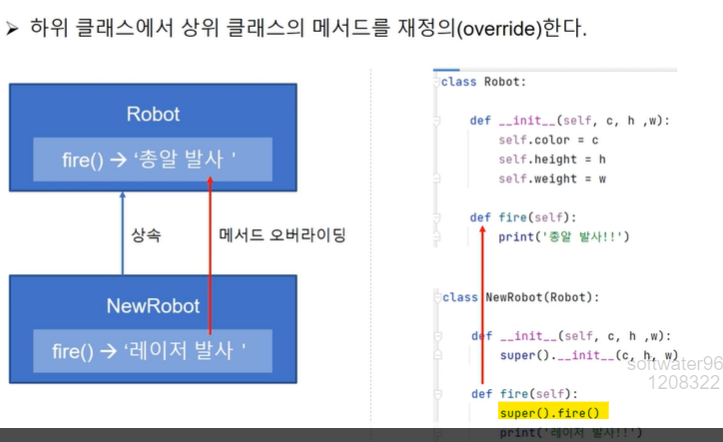Click 'def fire(self):' inside class NewRobot
The width and height of the screenshot is (723, 442).
(x=524, y=394)
